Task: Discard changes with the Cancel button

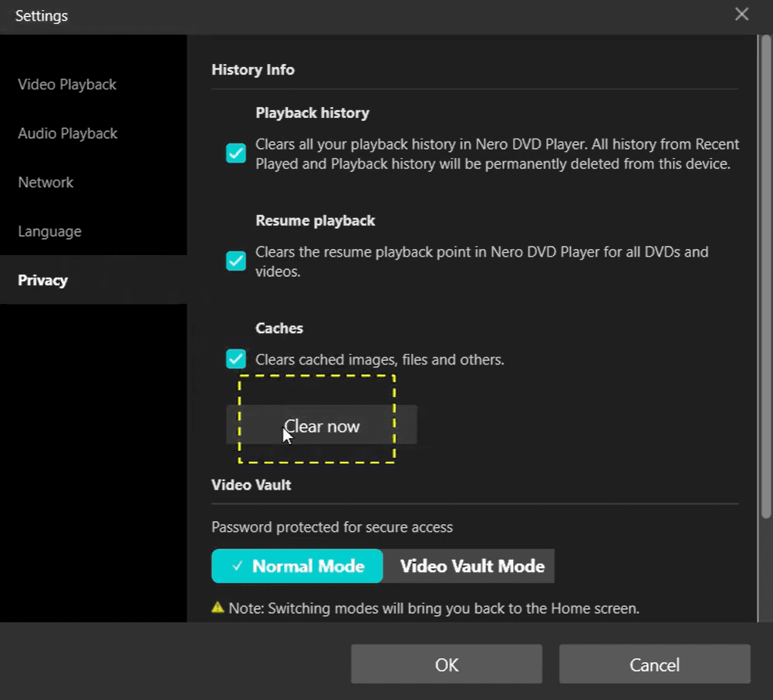Action: [x=655, y=664]
